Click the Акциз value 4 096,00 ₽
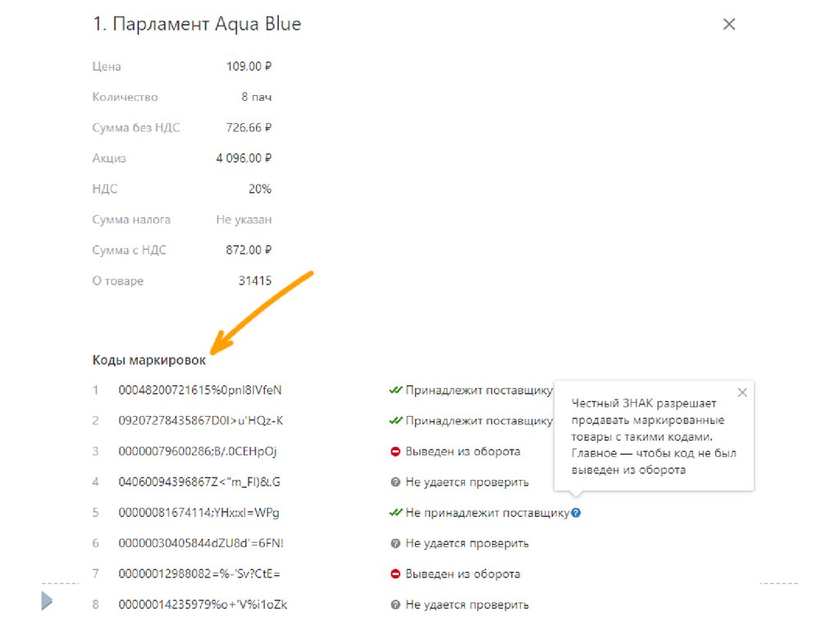 244,157
